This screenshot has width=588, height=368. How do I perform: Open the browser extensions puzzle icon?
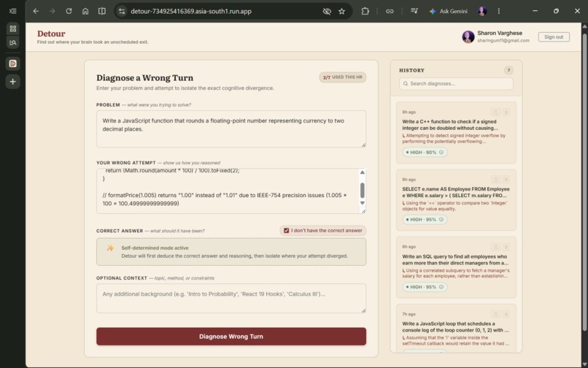pos(365,11)
